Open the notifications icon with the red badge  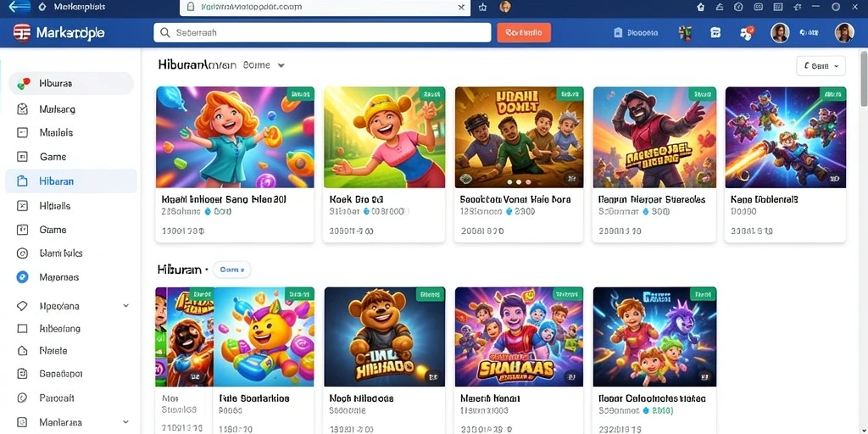click(x=747, y=33)
